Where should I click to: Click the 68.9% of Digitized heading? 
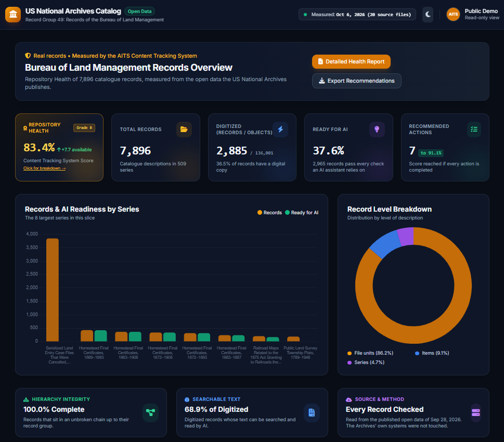coord(216,409)
